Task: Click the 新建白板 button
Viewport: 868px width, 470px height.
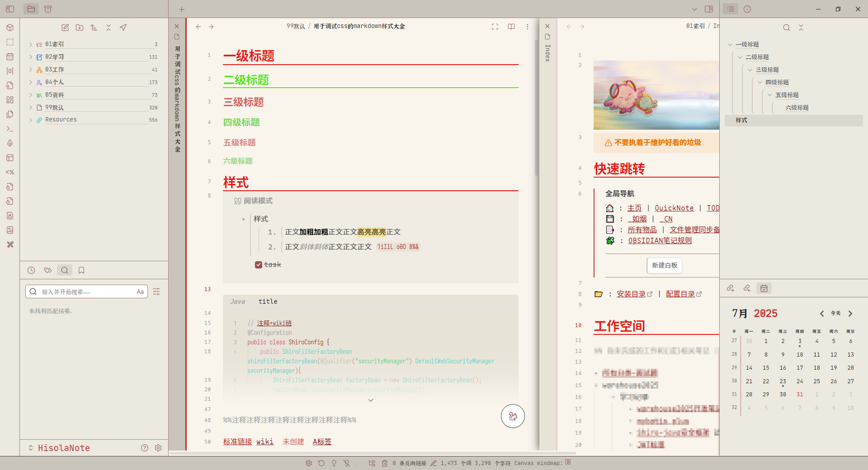Action: 665,265
